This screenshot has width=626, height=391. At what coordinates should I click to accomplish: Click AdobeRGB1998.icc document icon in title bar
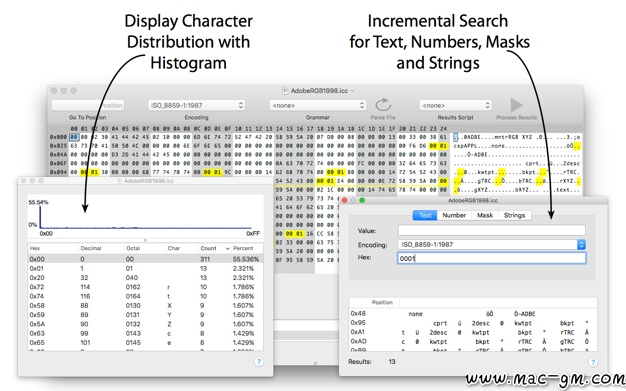pos(285,91)
